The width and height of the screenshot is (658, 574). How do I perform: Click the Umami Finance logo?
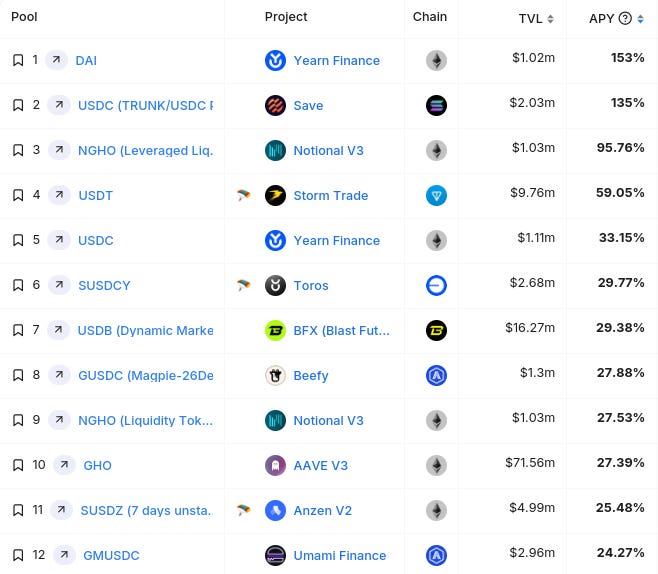click(275, 555)
